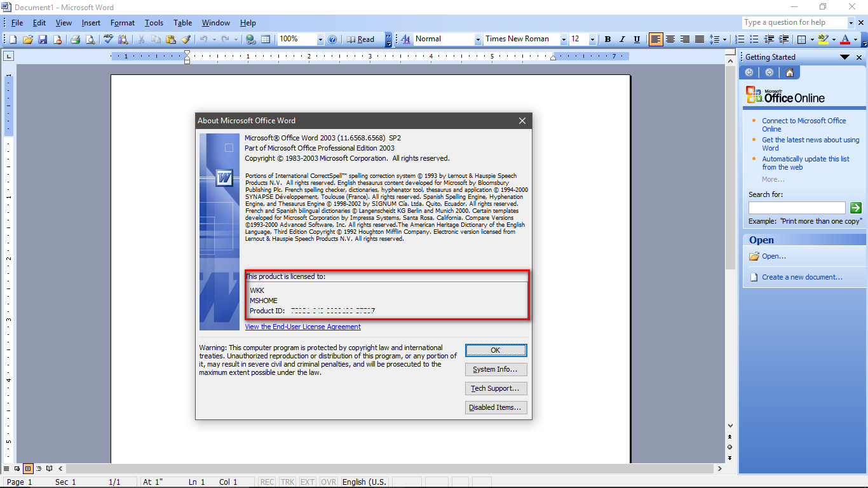Create a new blank document from toolbar
Image resolution: width=868 pixels, height=488 pixels.
[13, 39]
